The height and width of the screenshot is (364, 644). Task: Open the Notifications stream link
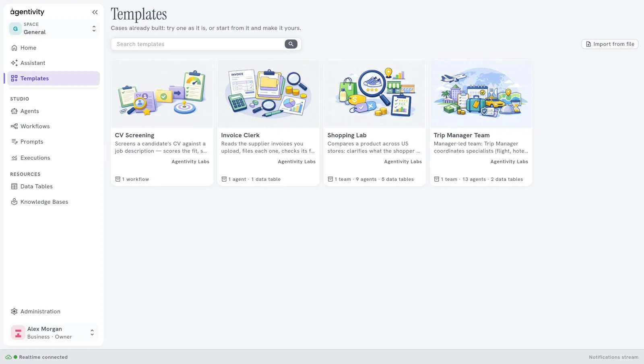[x=613, y=357]
